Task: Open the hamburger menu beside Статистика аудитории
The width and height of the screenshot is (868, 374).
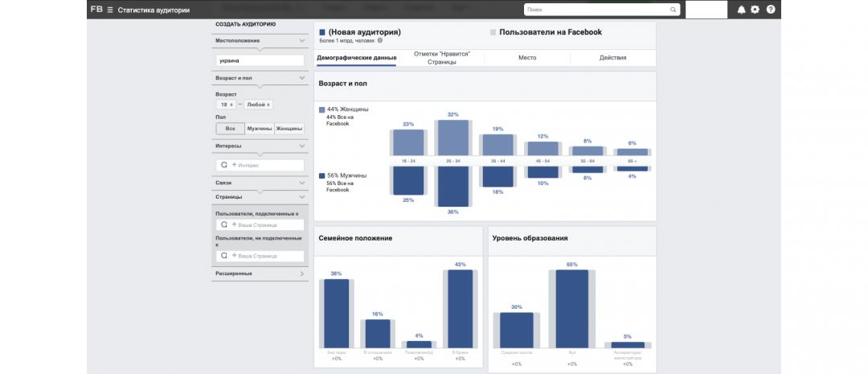Action: 110,10
